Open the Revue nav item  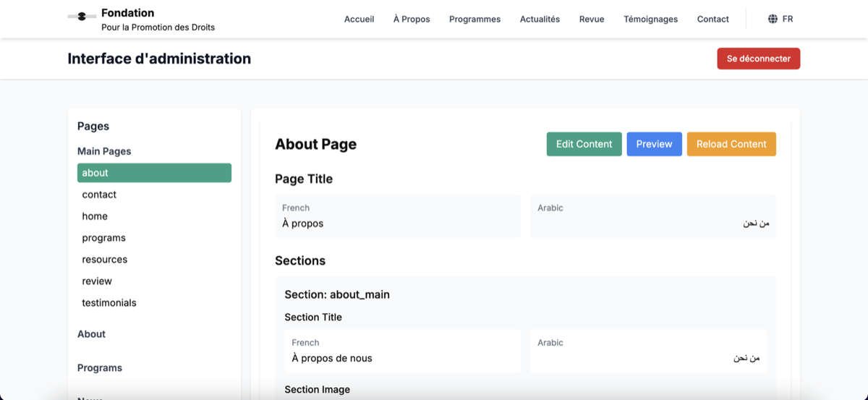(591, 19)
